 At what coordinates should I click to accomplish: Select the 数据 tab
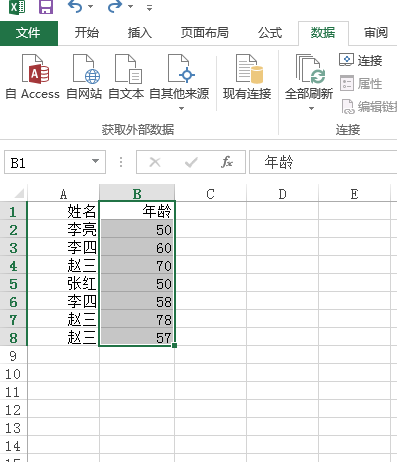tap(323, 33)
